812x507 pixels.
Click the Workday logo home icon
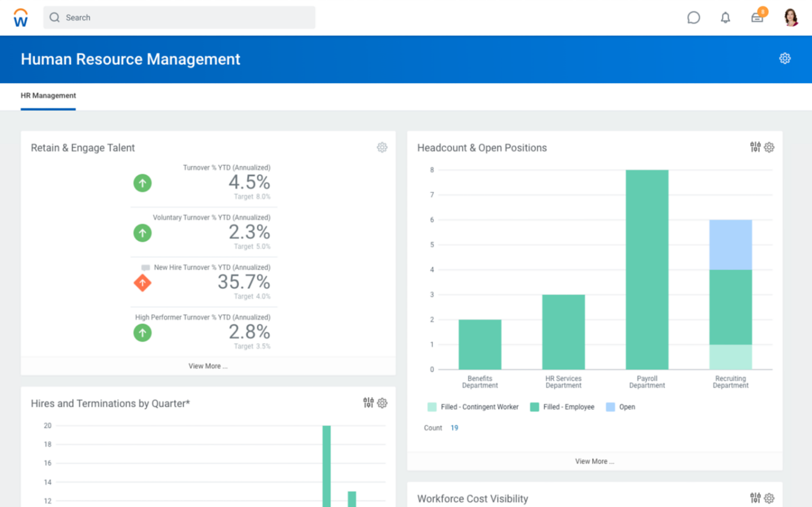pyautogui.click(x=21, y=18)
